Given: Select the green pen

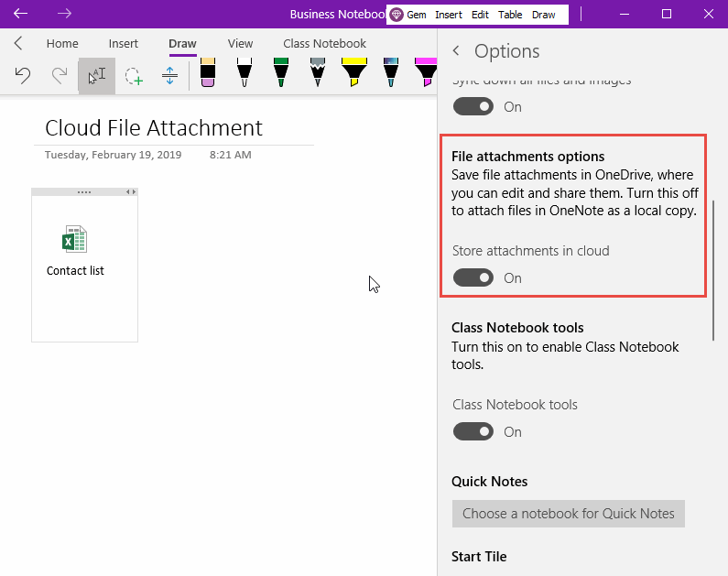Looking at the screenshot, I should pyautogui.click(x=281, y=72).
